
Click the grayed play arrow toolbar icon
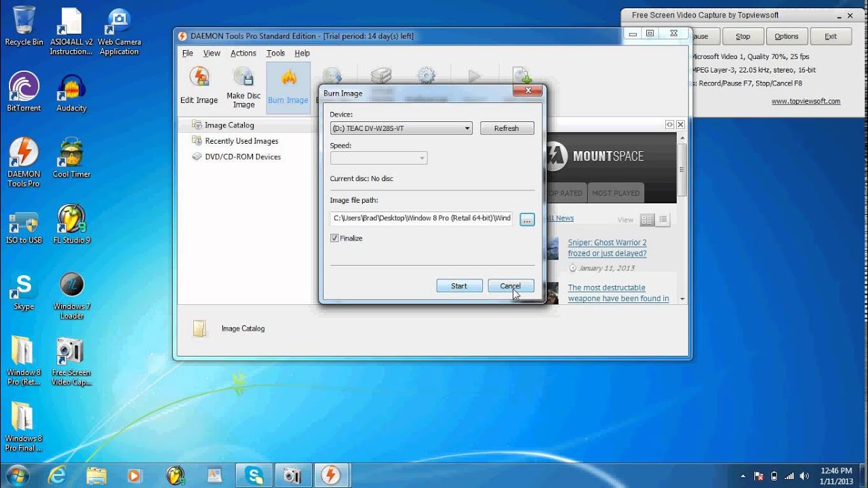(474, 77)
